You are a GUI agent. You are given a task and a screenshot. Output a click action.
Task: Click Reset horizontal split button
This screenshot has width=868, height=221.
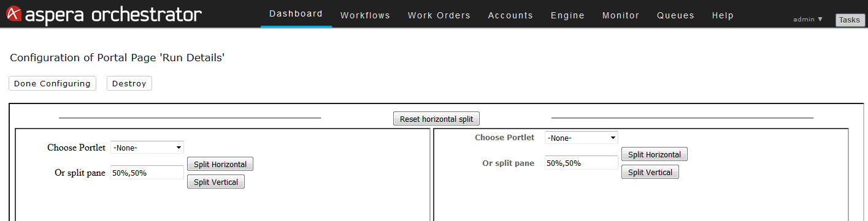click(436, 119)
